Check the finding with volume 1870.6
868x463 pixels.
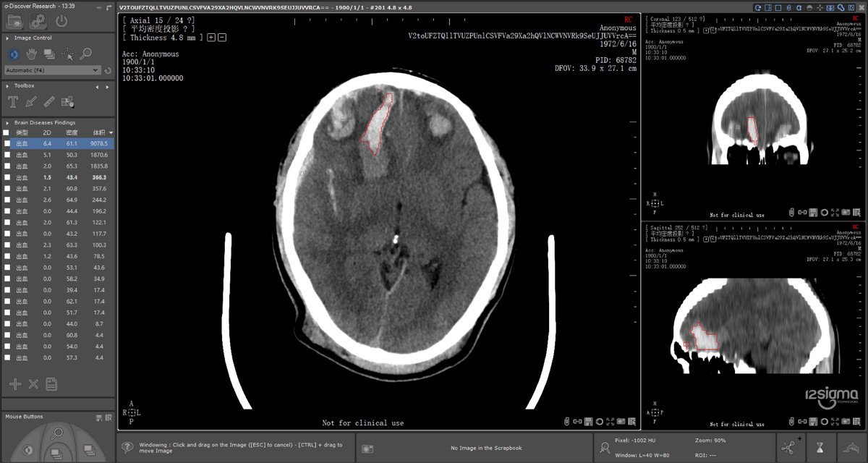click(8, 155)
